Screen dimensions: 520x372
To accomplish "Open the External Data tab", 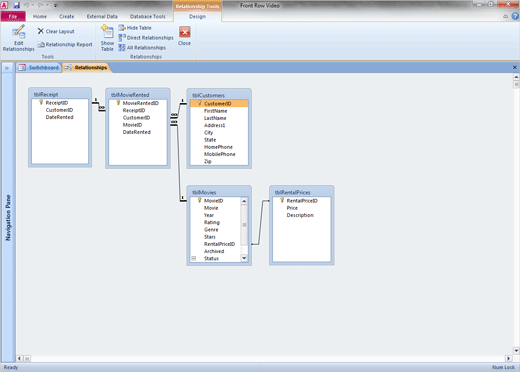I will tap(102, 16).
